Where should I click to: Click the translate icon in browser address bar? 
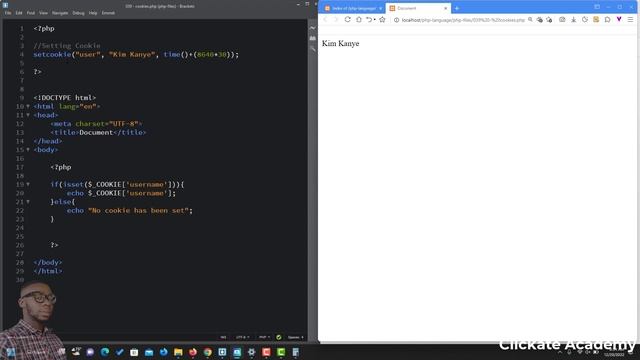540,20
